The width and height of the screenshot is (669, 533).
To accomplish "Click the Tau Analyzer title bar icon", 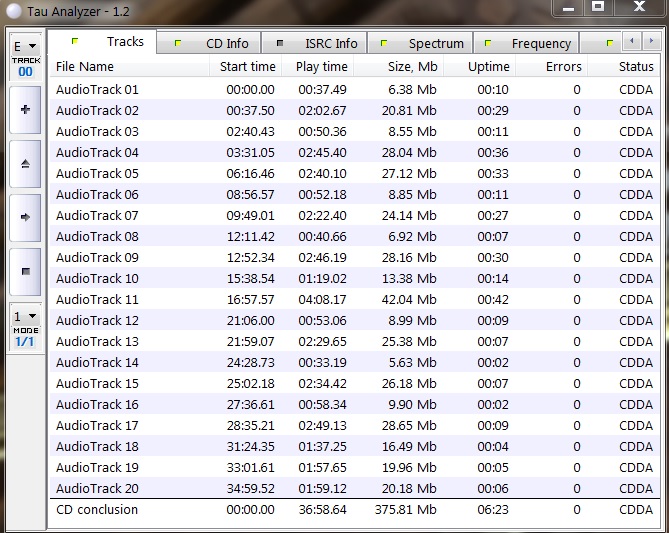I will coord(12,8).
